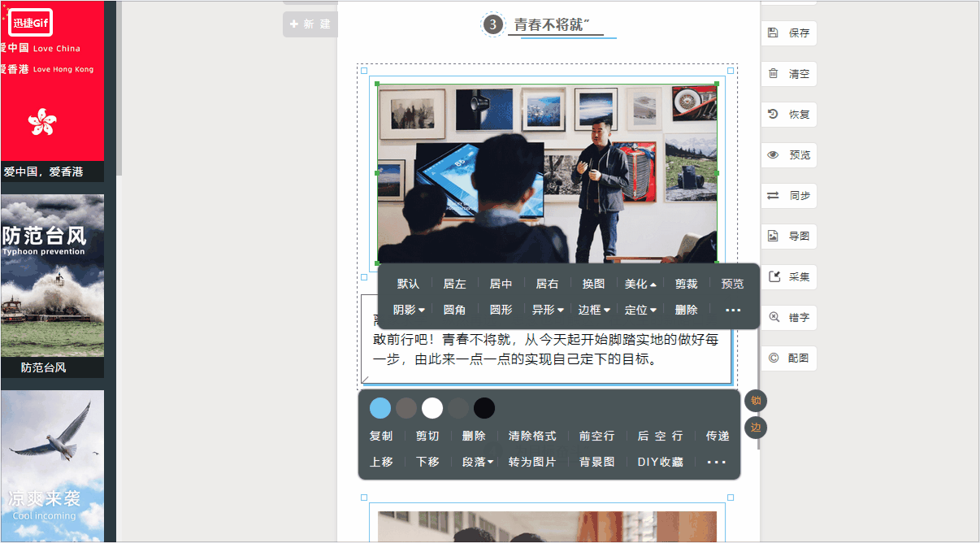Viewport: 980px width, 543px height.
Task: Click 删除 in block toolbar
Action: point(474,436)
